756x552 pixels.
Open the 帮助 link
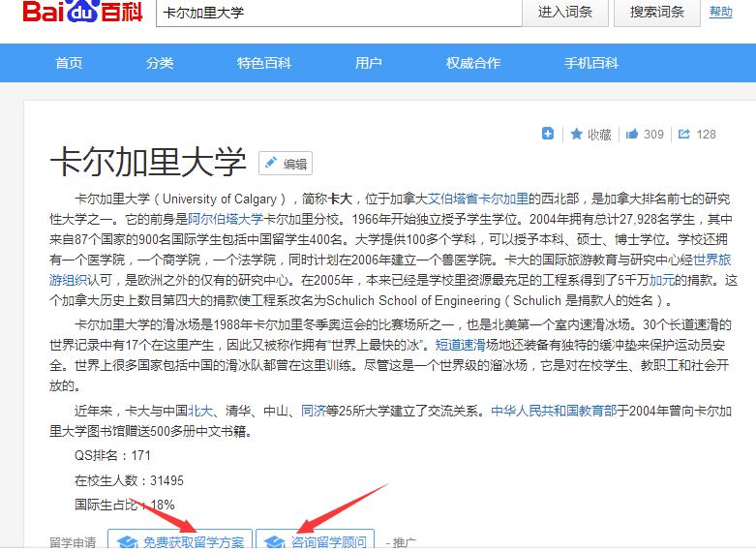coord(721,12)
